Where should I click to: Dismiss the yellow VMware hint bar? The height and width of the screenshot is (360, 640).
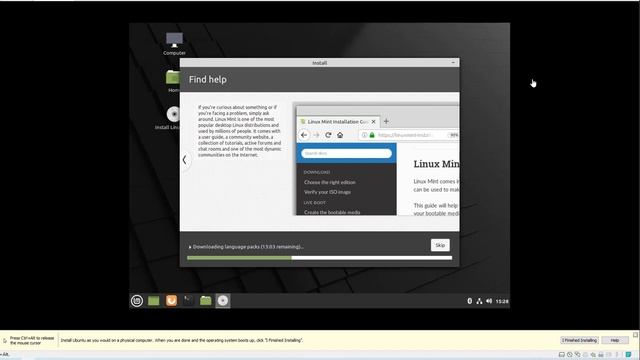635,335
